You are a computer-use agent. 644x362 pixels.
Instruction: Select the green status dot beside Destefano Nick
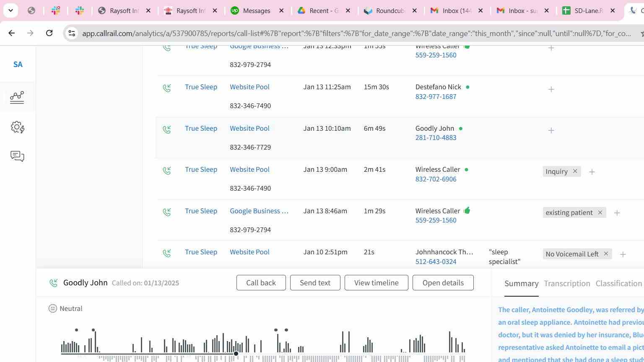[x=467, y=87]
